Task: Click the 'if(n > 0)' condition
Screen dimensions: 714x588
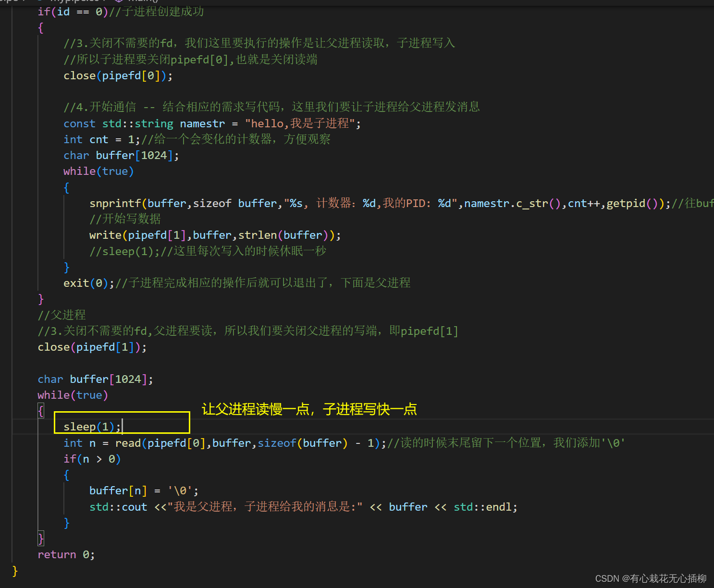Action: coord(92,459)
